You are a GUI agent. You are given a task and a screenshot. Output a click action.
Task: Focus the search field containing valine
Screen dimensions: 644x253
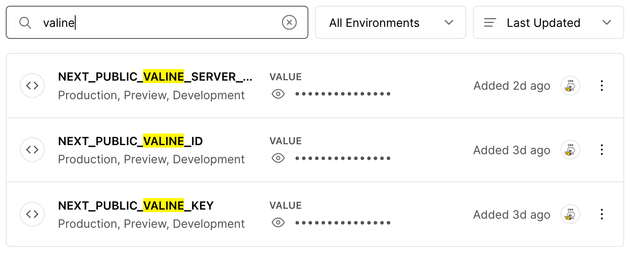[157, 22]
